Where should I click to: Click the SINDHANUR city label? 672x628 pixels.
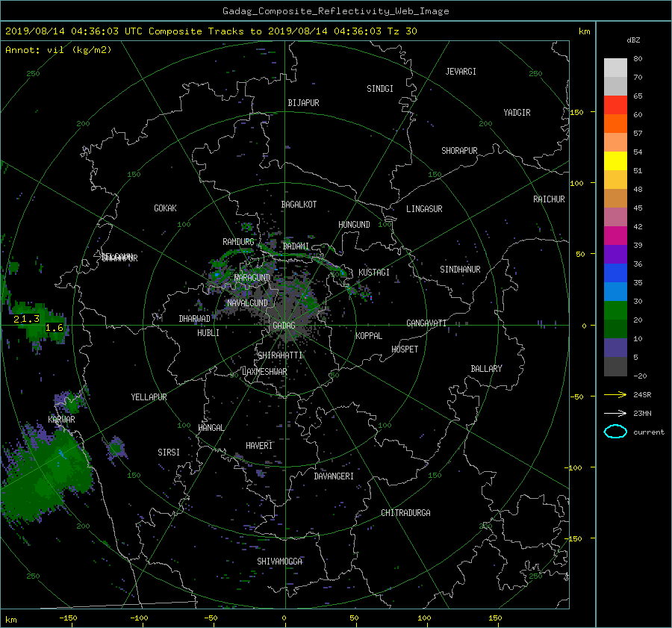pyautogui.click(x=460, y=270)
